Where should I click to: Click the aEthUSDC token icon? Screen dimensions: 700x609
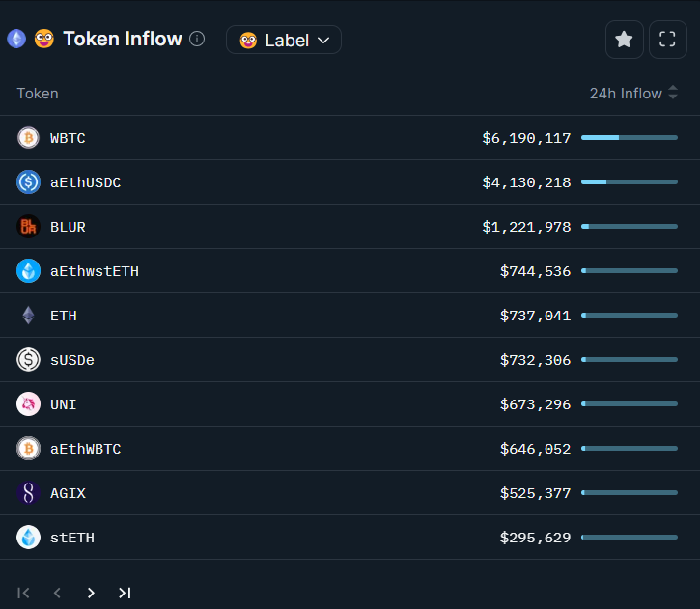(28, 182)
